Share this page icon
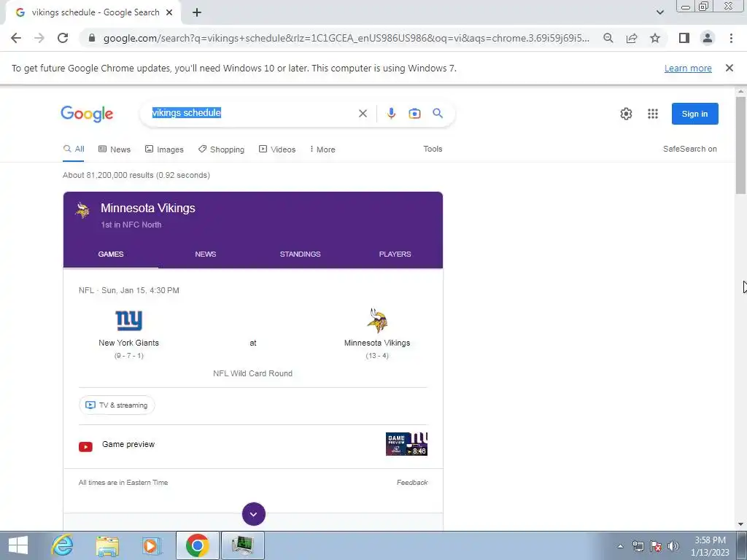 (632, 38)
